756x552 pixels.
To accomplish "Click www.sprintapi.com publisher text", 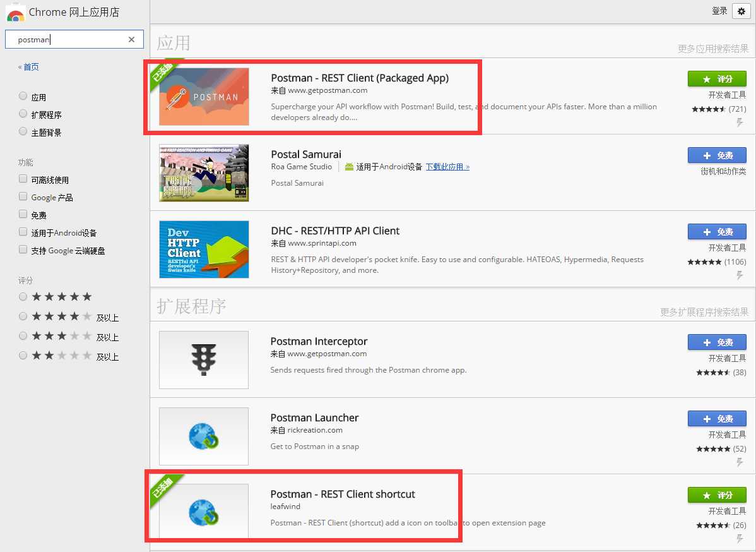I will (322, 243).
